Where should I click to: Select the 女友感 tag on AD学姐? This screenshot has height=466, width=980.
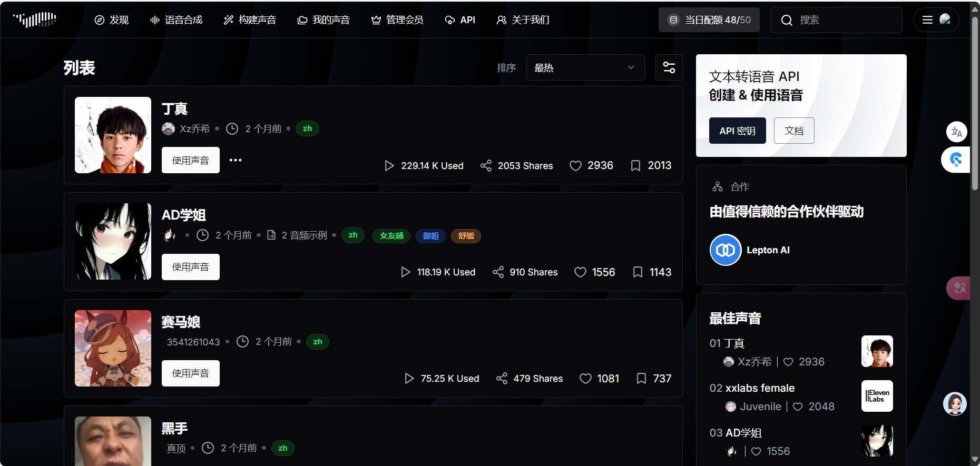[x=391, y=236]
